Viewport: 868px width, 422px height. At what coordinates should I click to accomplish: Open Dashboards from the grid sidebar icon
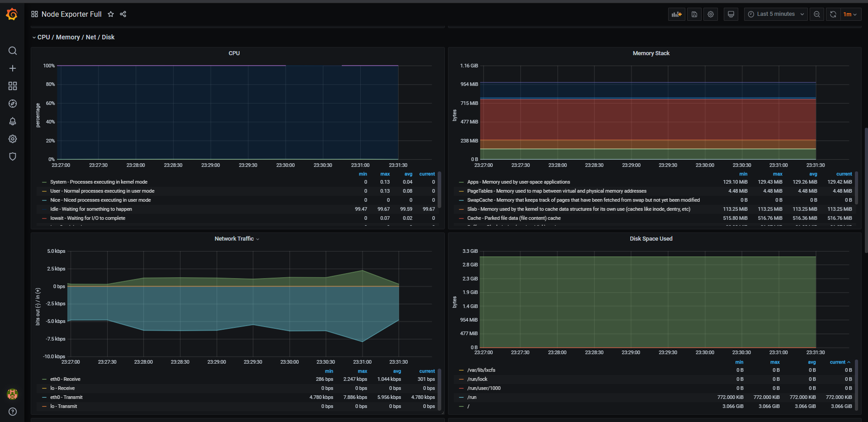[x=13, y=85]
